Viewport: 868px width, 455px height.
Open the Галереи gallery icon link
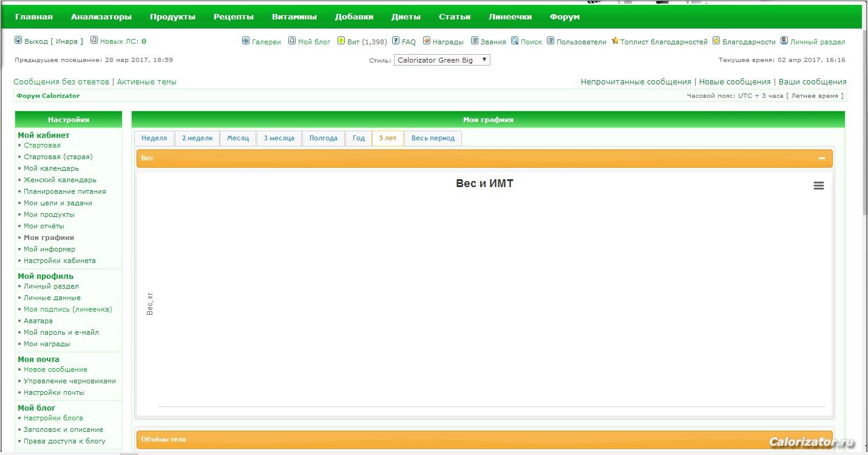pos(246,41)
